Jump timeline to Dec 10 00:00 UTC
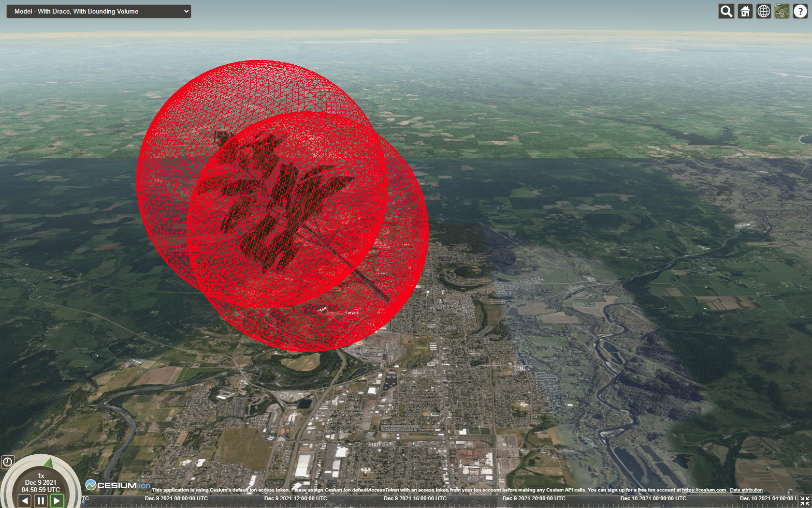Screen dimensions: 812x508 point(653,498)
